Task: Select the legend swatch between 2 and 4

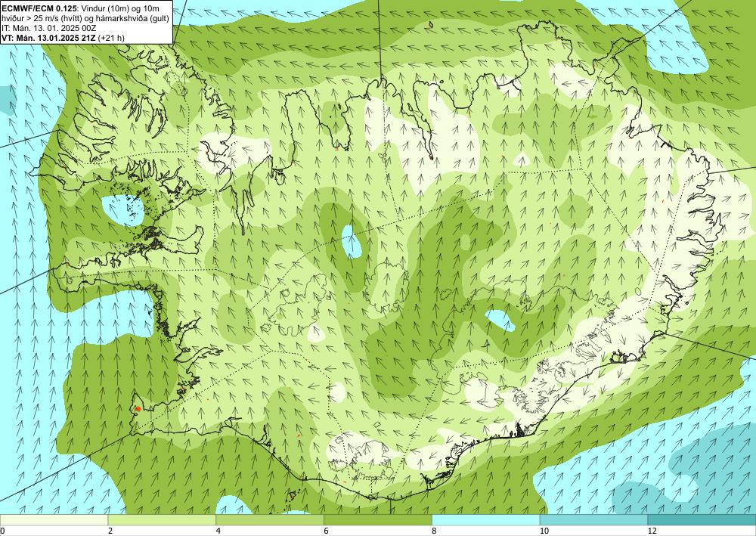Action: click(x=162, y=519)
